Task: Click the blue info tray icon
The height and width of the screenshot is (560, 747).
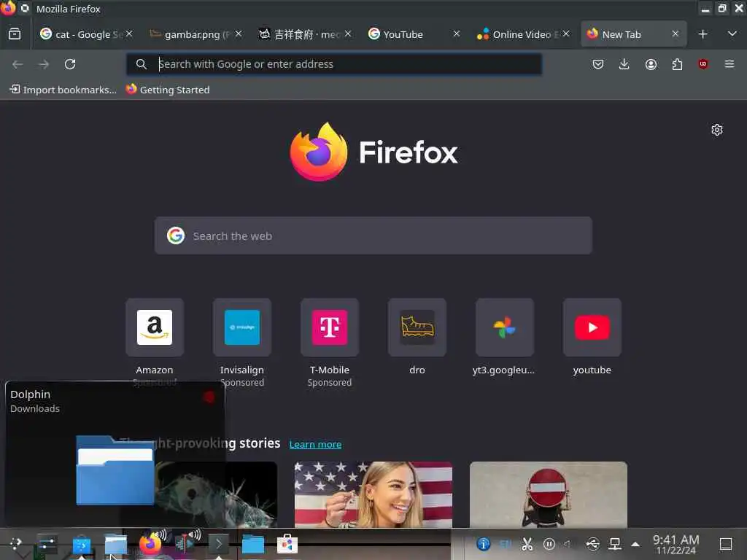Action: click(x=483, y=543)
